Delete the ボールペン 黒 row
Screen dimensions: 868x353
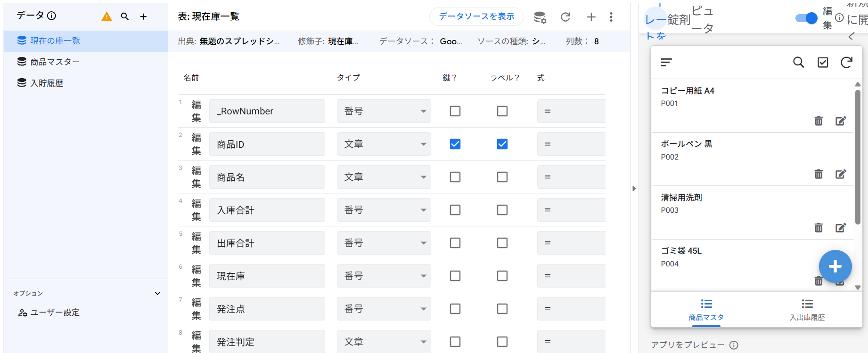(x=819, y=174)
